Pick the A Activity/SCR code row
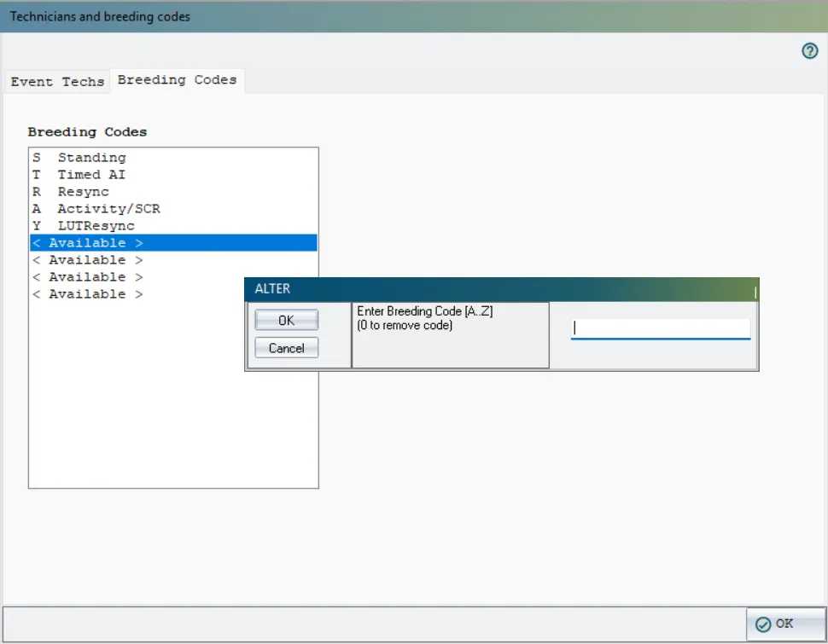 click(x=173, y=208)
